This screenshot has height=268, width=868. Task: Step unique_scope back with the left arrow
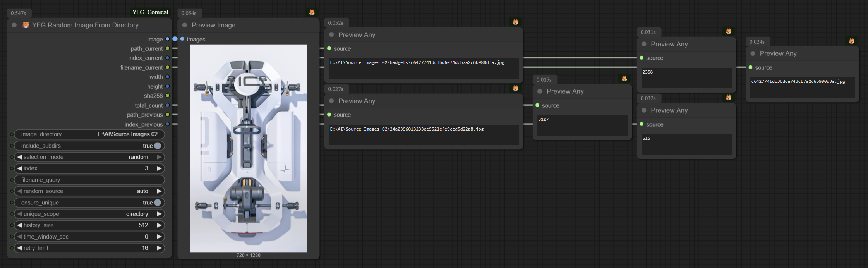click(19, 214)
